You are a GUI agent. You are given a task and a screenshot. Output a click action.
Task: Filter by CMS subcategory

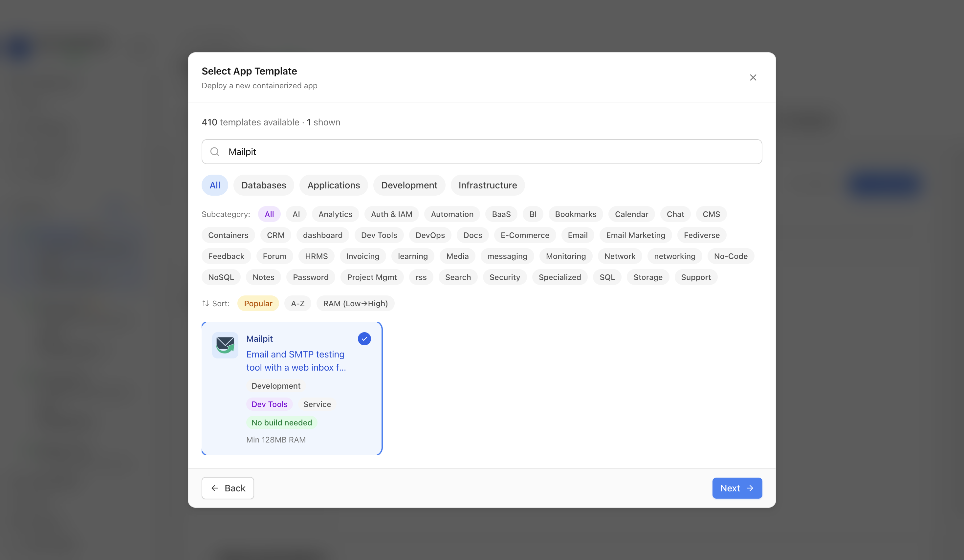tap(711, 214)
